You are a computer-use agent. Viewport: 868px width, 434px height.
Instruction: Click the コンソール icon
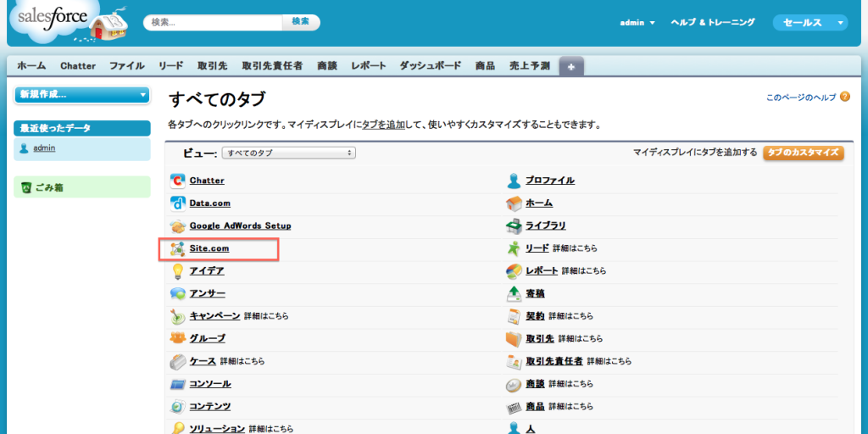[177, 384]
